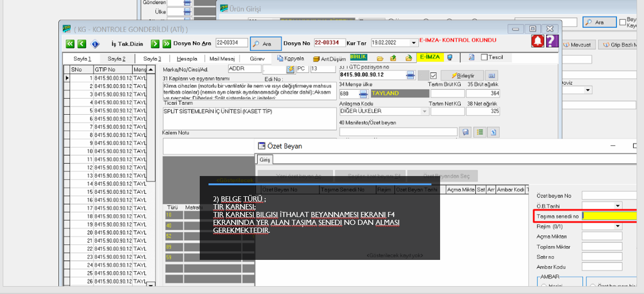Viewport: 644px width, 294px height.
Task: Jump to last record with double-right arrow
Action: click(167, 44)
